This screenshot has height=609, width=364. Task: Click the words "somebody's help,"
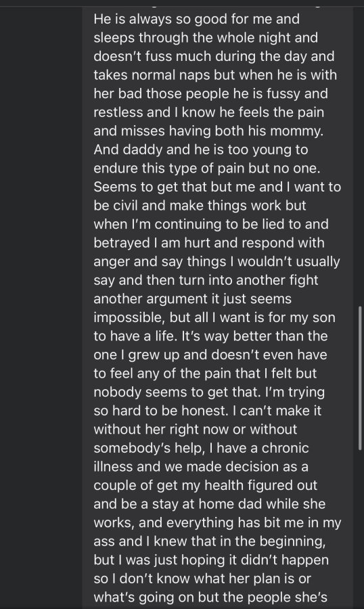tap(149, 448)
